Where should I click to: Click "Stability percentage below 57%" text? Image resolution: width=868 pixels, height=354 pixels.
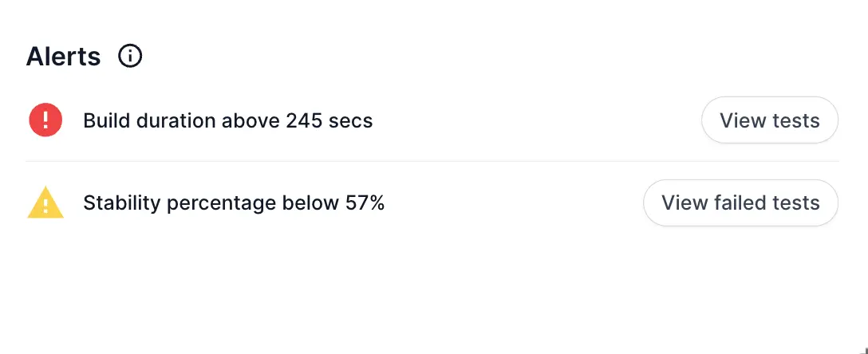pos(234,203)
